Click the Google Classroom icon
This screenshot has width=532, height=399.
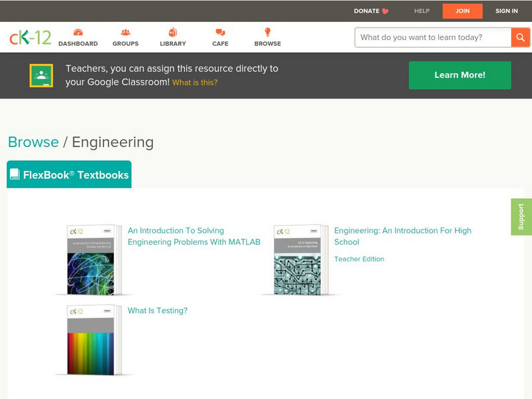pyautogui.click(x=41, y=76)
